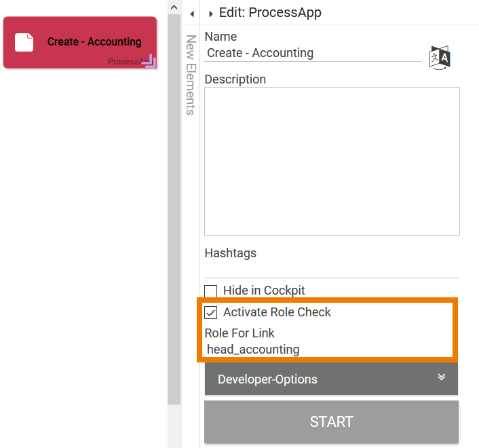Image resolution: width=479 pixels, height=448 pixels.
Task: Select the Create - Accounting tile
Action: click(80, 42)
